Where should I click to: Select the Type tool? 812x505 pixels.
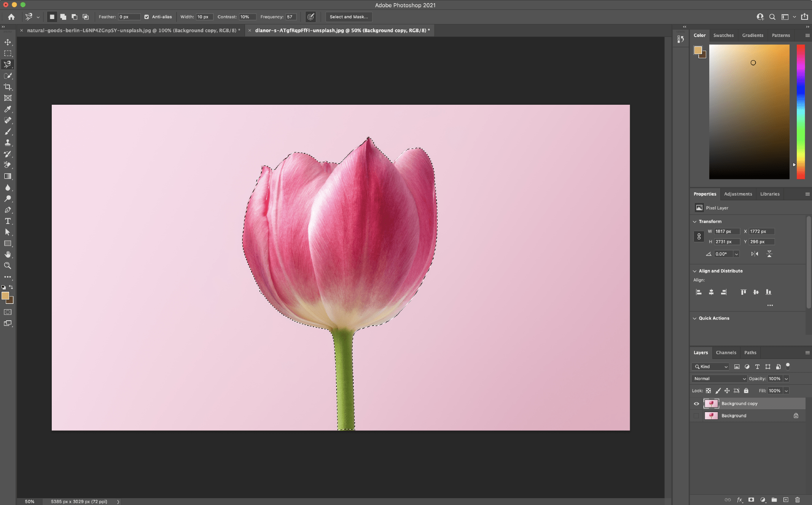[x=8, y=221]
